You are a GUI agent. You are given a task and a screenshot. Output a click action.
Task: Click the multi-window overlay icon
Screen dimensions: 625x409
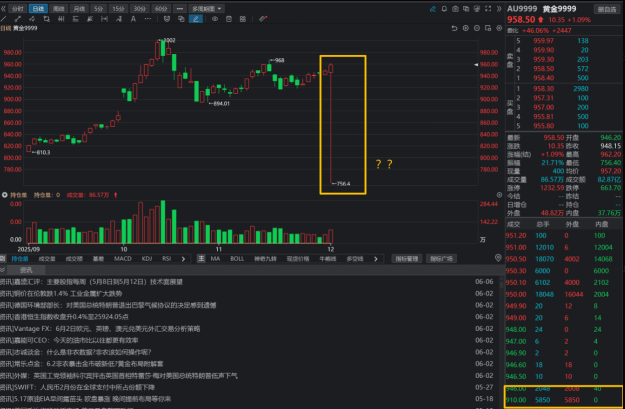click(466, 9)
